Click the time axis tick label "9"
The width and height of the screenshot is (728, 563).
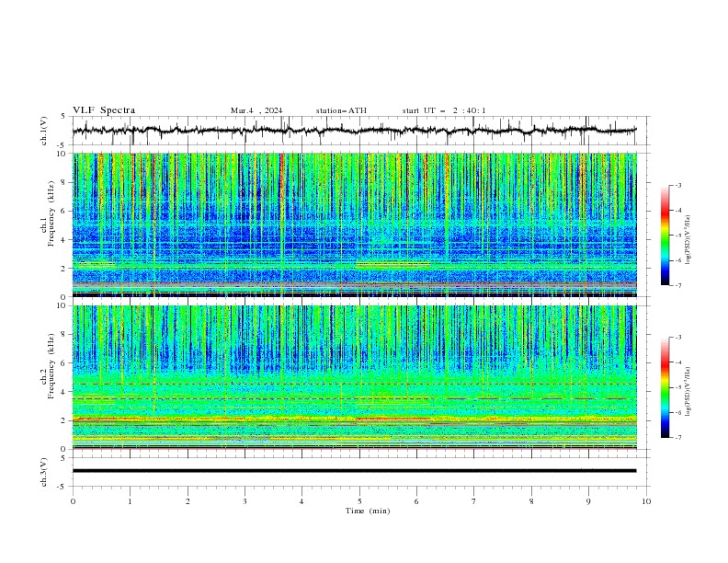coord(588,501)
